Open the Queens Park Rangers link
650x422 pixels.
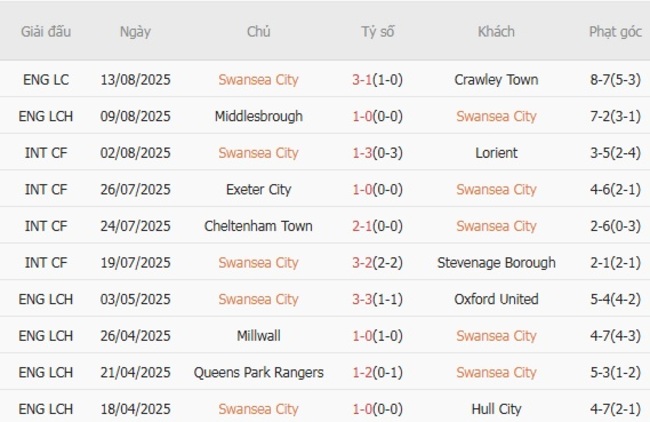pos(258,372)
